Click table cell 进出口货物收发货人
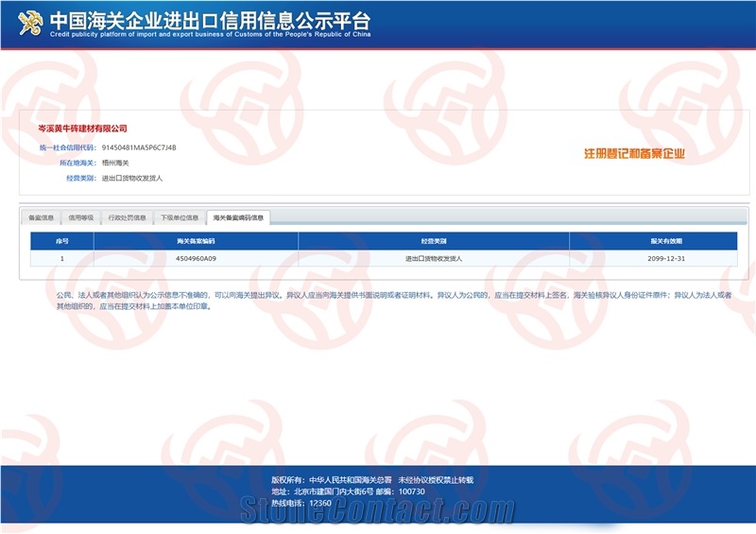The height and width of the screenshot is (534, 756). tap(434, 259)
